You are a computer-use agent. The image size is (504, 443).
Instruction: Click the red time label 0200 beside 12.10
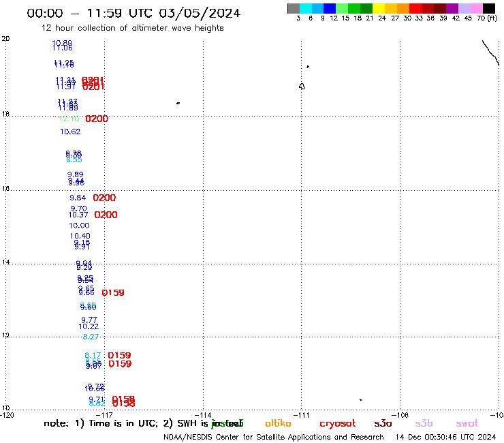click(x=97, y=119)
